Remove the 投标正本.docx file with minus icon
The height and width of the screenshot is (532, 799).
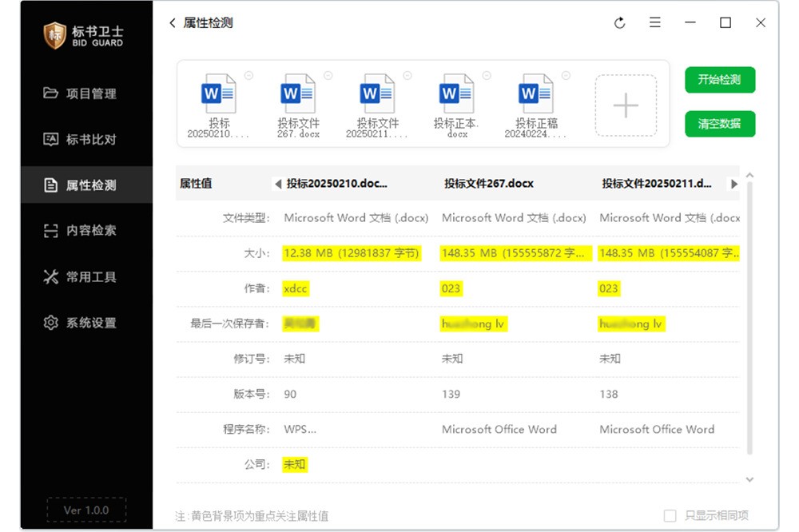[487, 76]
